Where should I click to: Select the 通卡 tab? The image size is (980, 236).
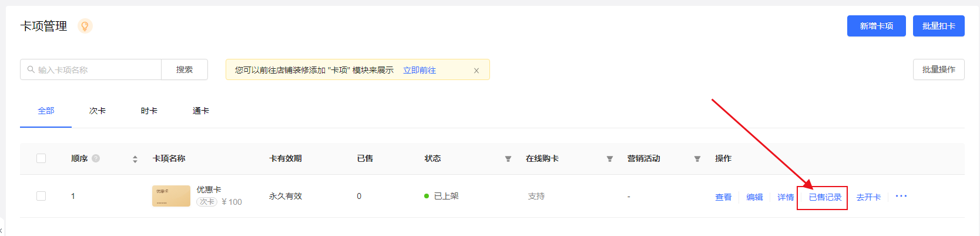201,111
